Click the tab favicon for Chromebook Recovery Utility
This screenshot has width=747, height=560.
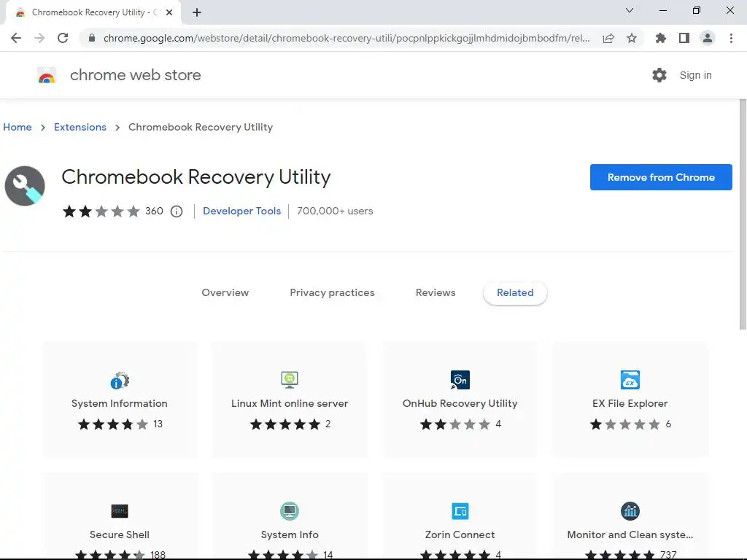point(20,12)
